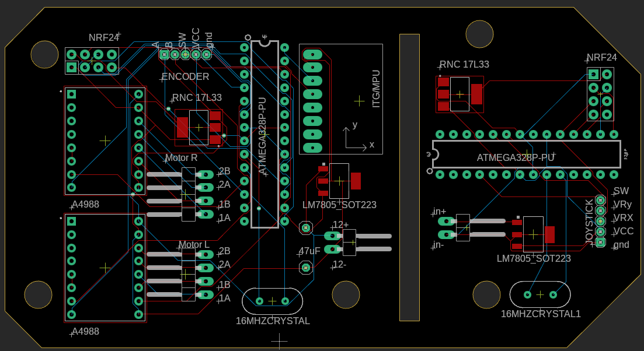Select the mounting hole beside left NRF24 header
The height and width of the screenshot is (351, 644).
45,55
